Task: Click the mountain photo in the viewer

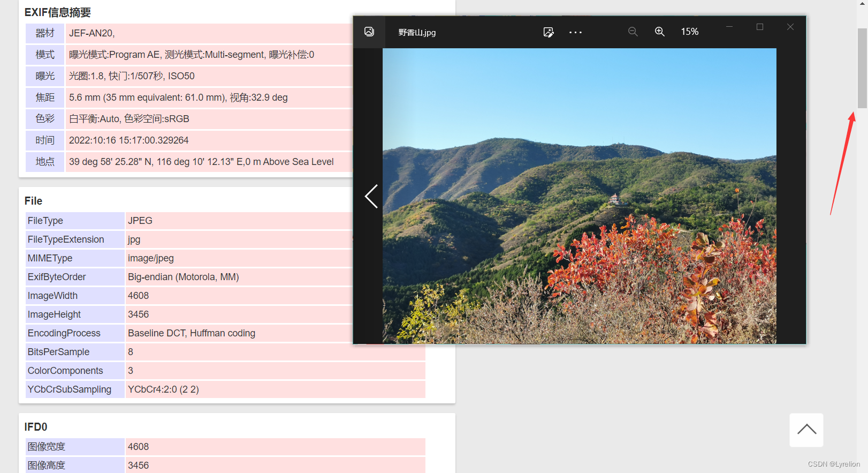Action: 579,196
